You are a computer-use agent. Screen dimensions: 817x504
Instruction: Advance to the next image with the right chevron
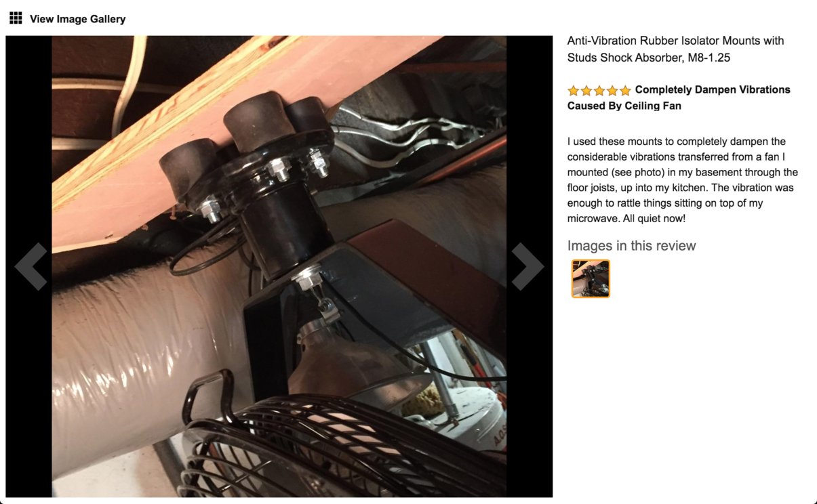(527, 266)
